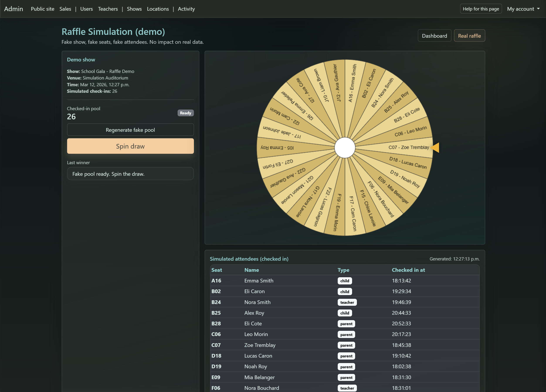Click Help for this page
The height and width of the screenshot is (392, 546).
coord(480,9)
